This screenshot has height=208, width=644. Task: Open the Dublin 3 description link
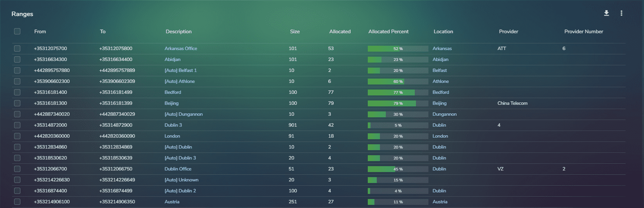click(173, 125)
